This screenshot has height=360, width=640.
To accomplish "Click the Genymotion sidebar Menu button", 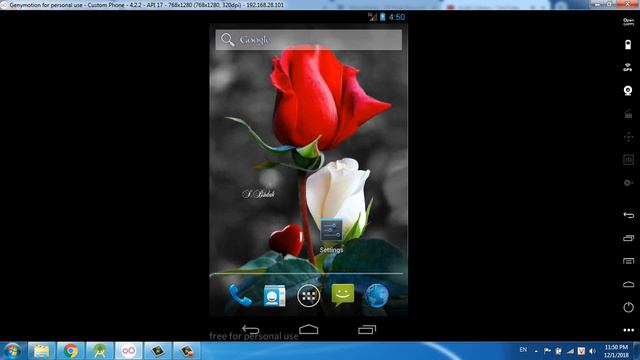I will tap(628, 261).
